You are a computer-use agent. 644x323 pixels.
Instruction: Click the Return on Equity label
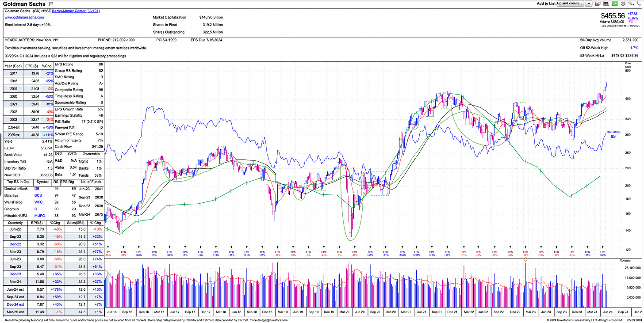tap(68, 140)
